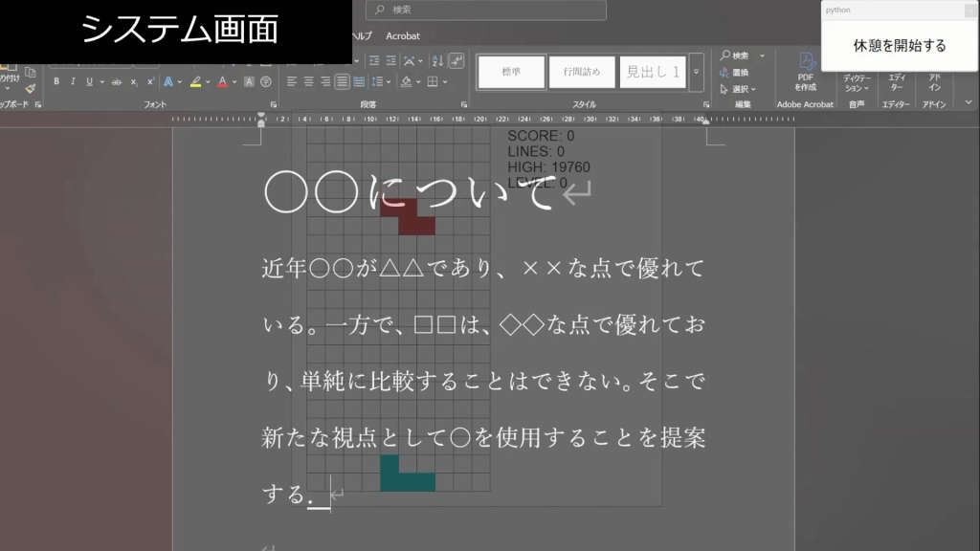This screenshot has width=980, height=551.
Task: Toggle superscript in the Font group
Action: coord(149,80)
